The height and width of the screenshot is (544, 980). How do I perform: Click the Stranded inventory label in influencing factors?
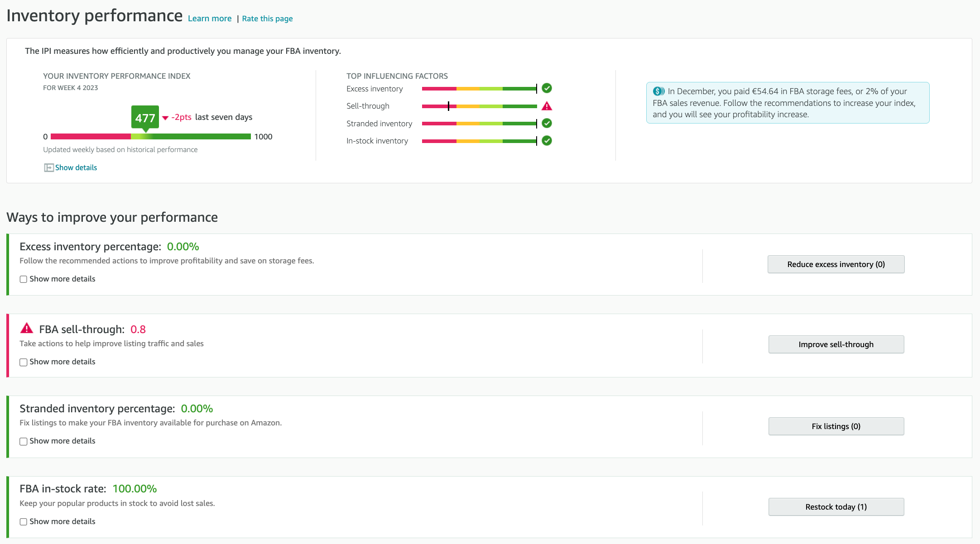[x=380, y=124]
